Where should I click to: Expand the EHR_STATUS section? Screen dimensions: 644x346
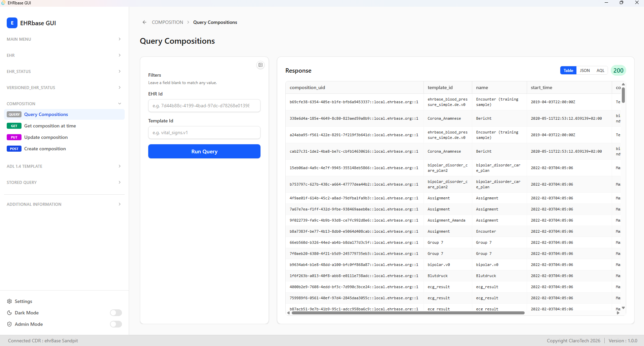(x=64, y=71)
